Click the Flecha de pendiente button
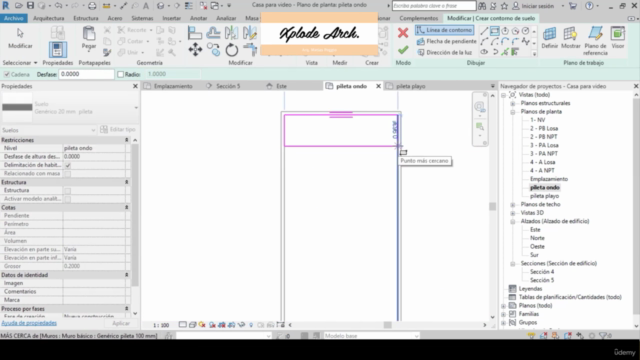The image size is (640, 360). point(447,41)
